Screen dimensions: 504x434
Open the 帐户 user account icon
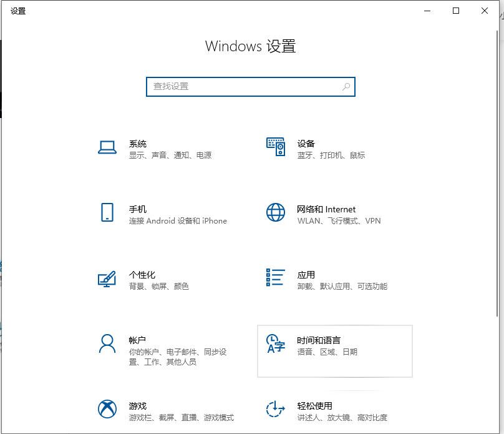(107, 343)
